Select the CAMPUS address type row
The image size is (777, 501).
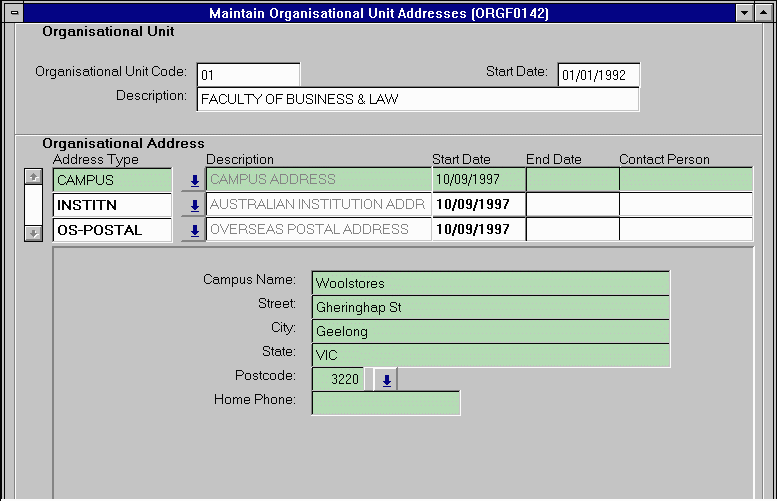[112, 180]
